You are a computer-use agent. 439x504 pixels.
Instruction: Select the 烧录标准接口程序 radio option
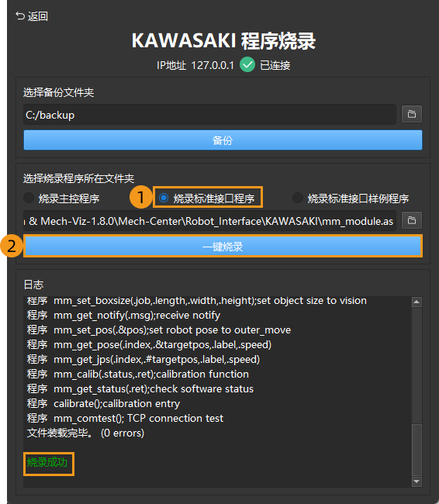tap(207, 198)
